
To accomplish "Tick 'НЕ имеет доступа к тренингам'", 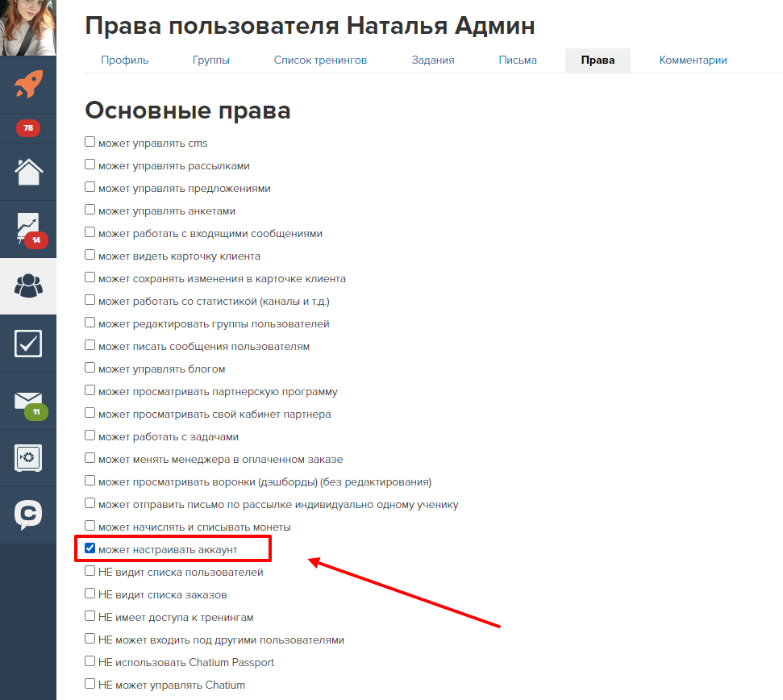I will pos(90,616).
